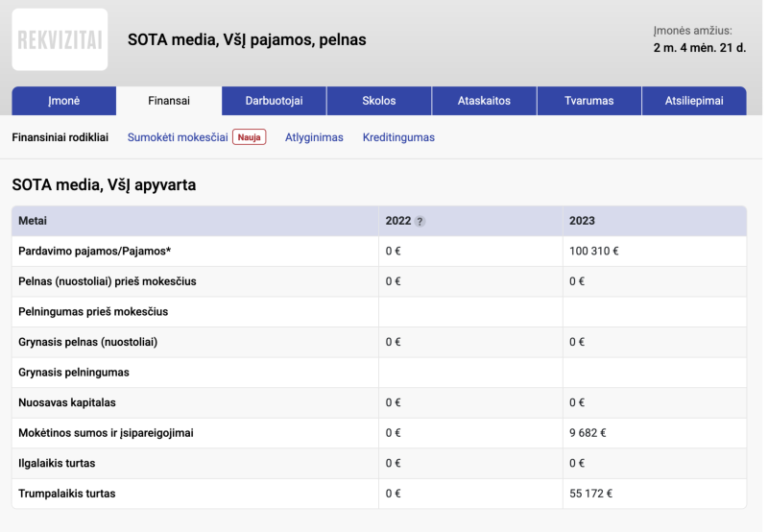768x532 pixels.
Task: Open the Tvarumas tab
Action: 589,101
